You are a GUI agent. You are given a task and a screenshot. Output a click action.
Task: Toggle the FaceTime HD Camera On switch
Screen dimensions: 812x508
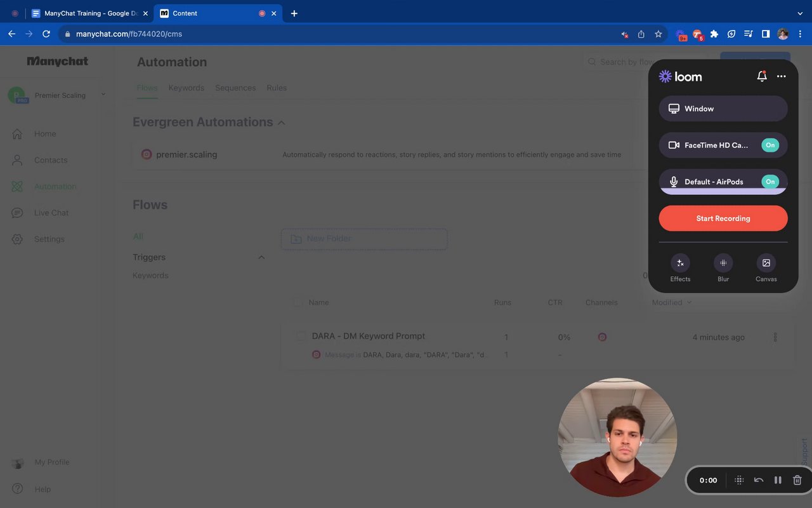[770, 145]
